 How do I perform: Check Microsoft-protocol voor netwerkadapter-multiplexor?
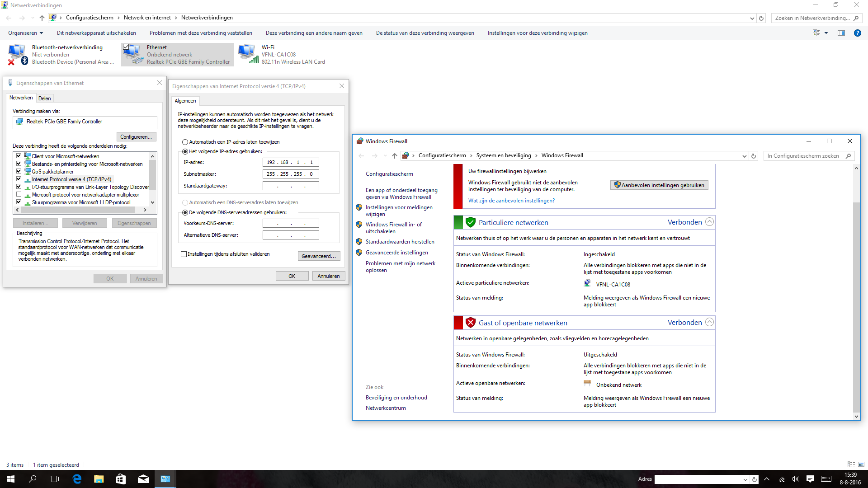[19, 194]
